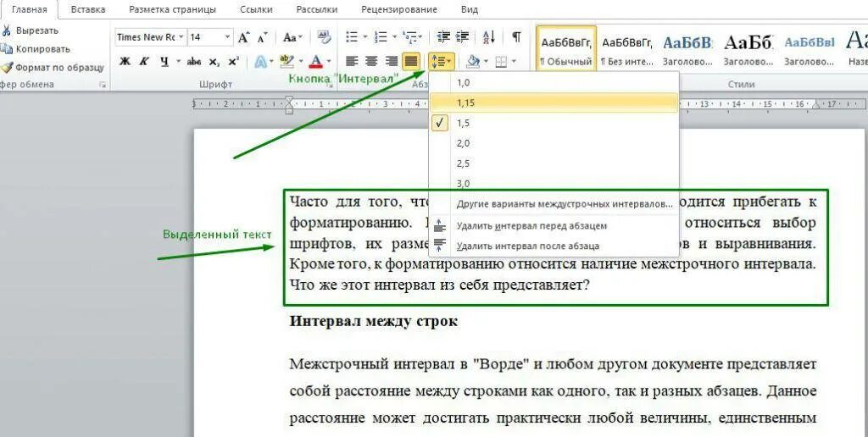Open the Рецензирование ribbon tab
This screenshot has width=868, height=437.
click(x=398, y=9)
